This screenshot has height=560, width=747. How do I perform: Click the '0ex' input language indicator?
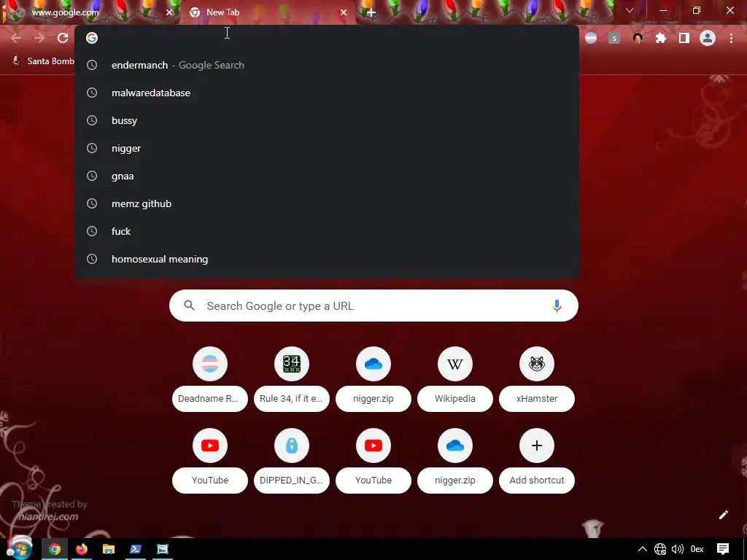pyautogui.click(x=697, y=550)
